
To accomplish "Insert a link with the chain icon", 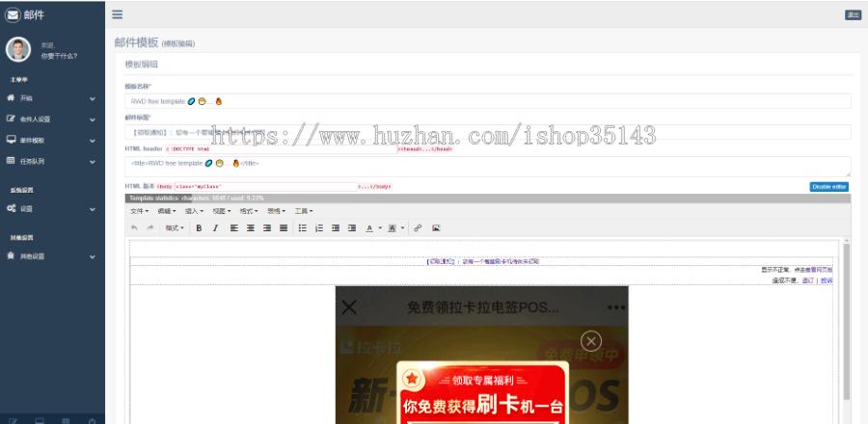I will (418, 228).
